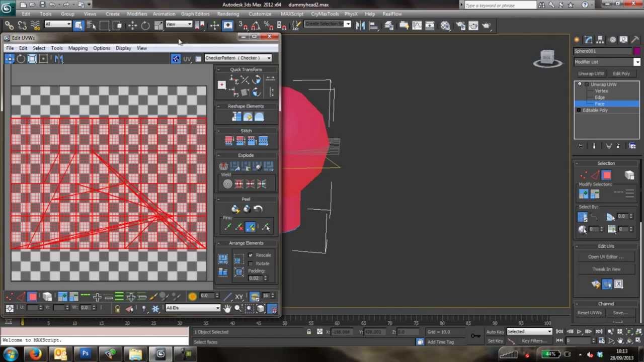Screen dimensions: 644x362
Task: Click the UV coordinate display button
Action: 187,59
